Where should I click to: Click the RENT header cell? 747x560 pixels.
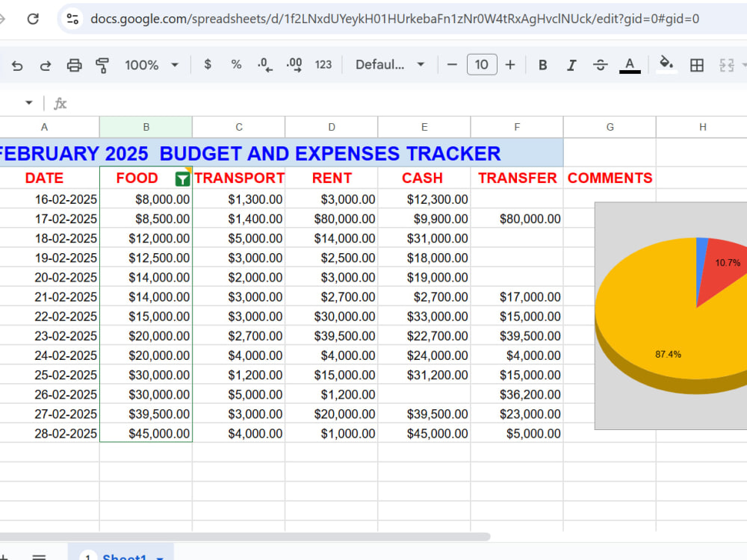(332, 178)
